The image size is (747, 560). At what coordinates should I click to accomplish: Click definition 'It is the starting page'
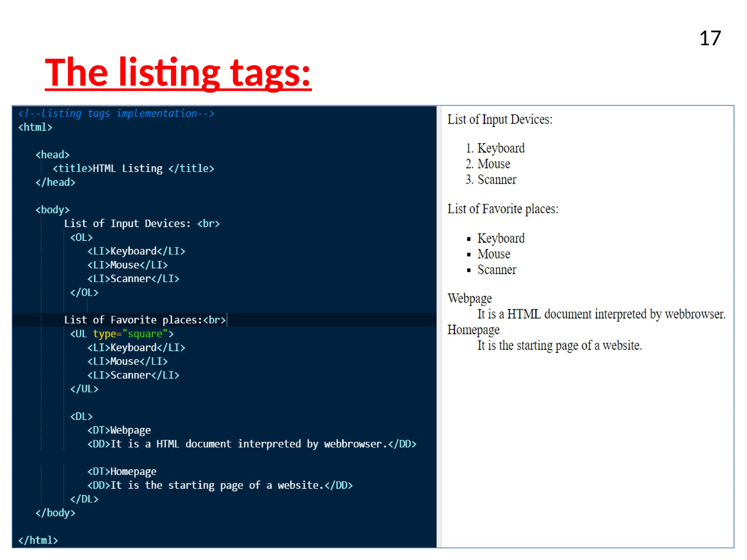560,346
